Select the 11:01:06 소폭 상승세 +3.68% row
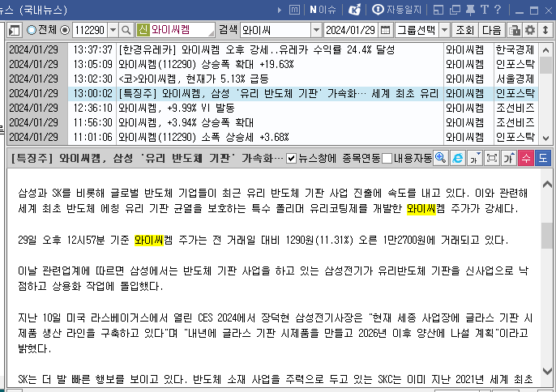The height and width of the screenshot is (392, 556). (272, 137)
